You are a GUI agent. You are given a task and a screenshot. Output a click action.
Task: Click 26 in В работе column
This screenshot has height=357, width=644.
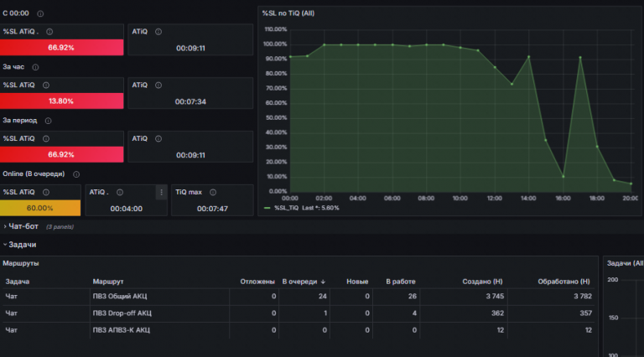click(413, 297)
